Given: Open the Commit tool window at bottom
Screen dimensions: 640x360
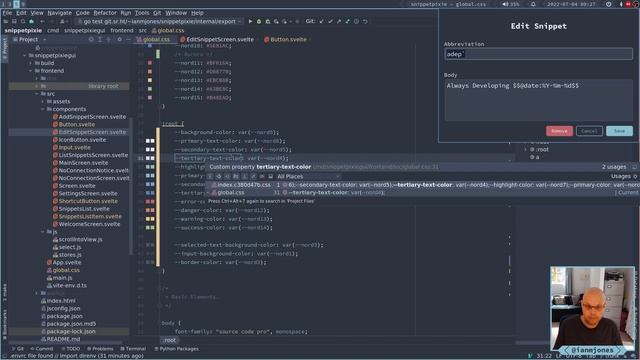Looking at the screenshot, I should pos(41,349).
